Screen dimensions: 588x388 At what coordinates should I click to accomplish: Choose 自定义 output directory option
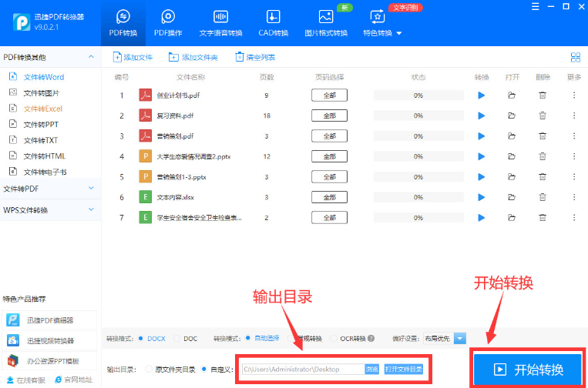(203, 370)
